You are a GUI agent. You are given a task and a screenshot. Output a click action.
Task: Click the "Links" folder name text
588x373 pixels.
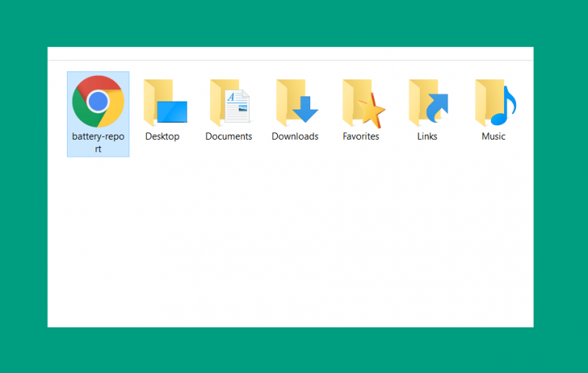click(x=427, y=136)
